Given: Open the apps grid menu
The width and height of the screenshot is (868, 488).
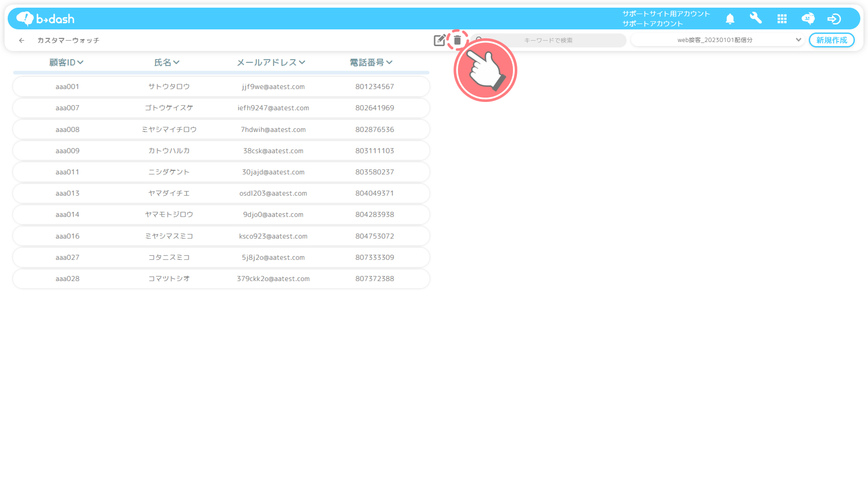Looking at the screenshot, I should [782, 19].
